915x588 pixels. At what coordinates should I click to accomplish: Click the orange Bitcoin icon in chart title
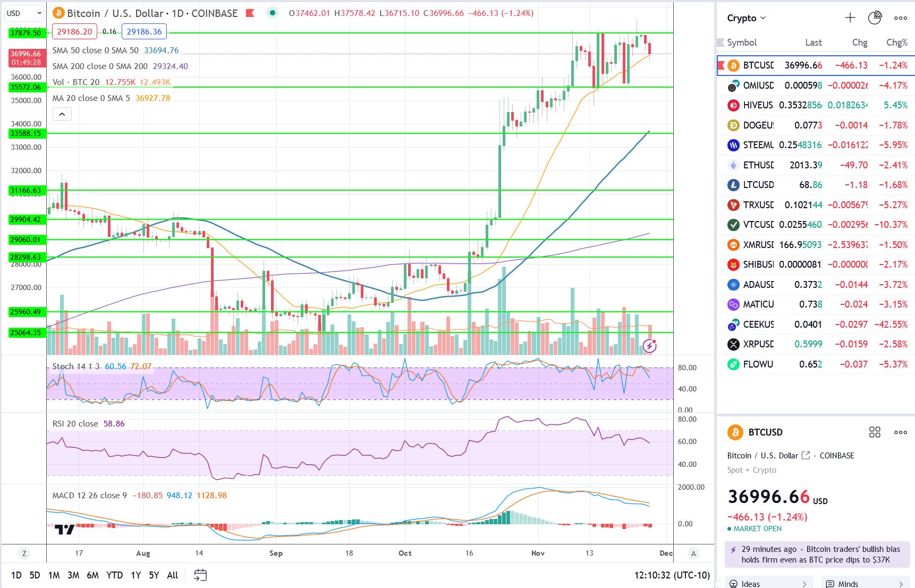pos(58,13)
